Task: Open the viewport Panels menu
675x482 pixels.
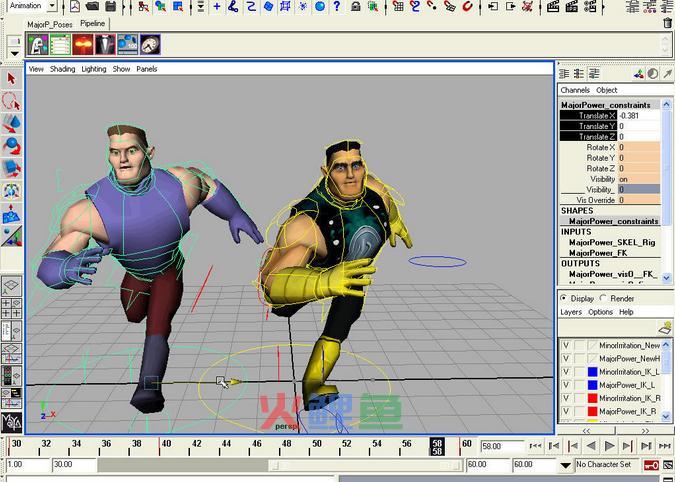Action: [147, 69]
